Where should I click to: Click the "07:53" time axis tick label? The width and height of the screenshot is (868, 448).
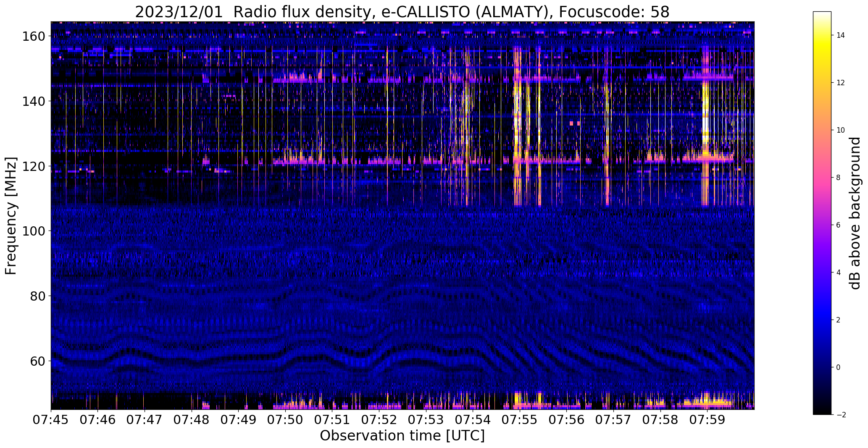click(x=426, y=419)
